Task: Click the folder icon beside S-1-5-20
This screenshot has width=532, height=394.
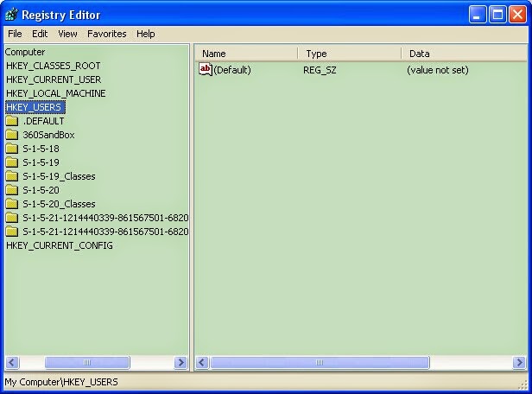Action: (x=12, y=190)
